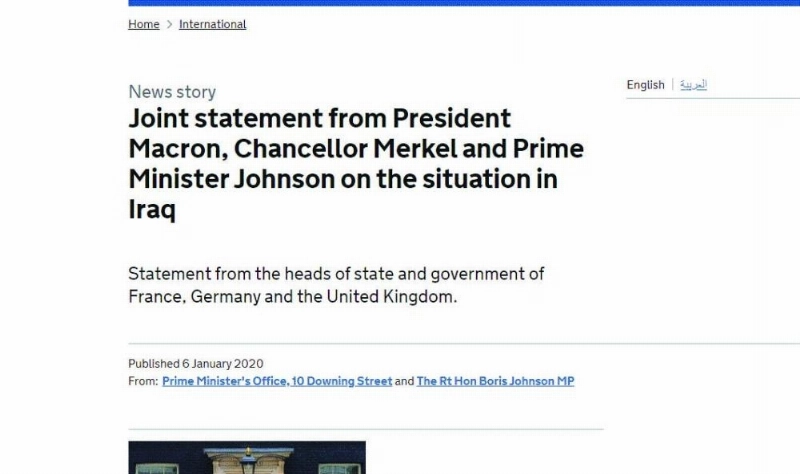
Task: Go to the International breadcrumb page
Action: (212, 24)
